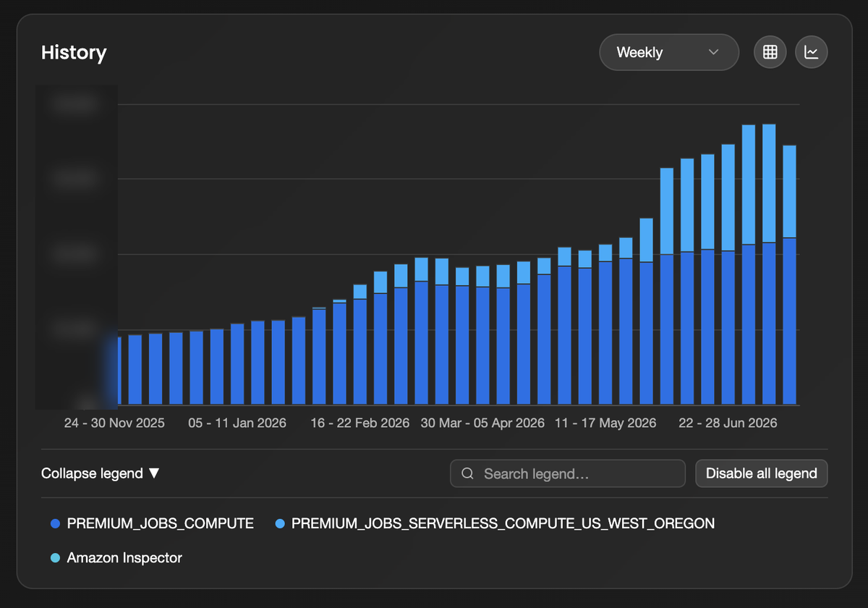The width and height of the screenshot is (868, 608).
Task: Click the 16 - 22 Feb 2026 axis label
Action: coord(360,423)
